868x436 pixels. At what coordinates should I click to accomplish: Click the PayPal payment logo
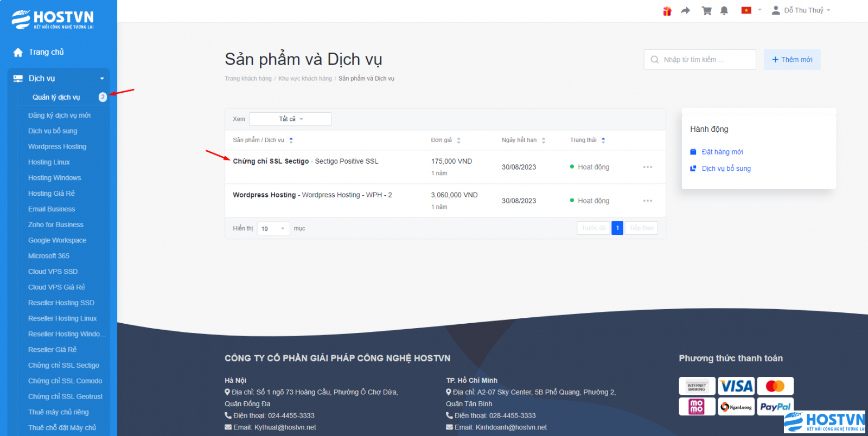coord(775,406)
